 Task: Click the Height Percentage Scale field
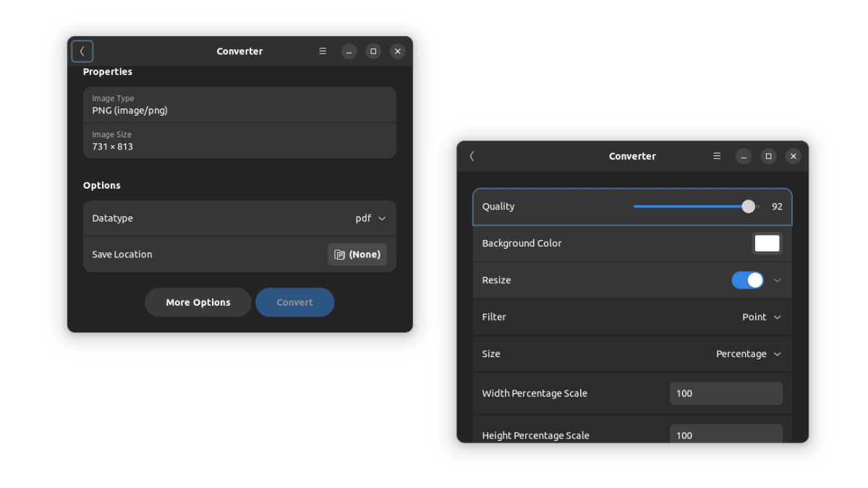726,435
